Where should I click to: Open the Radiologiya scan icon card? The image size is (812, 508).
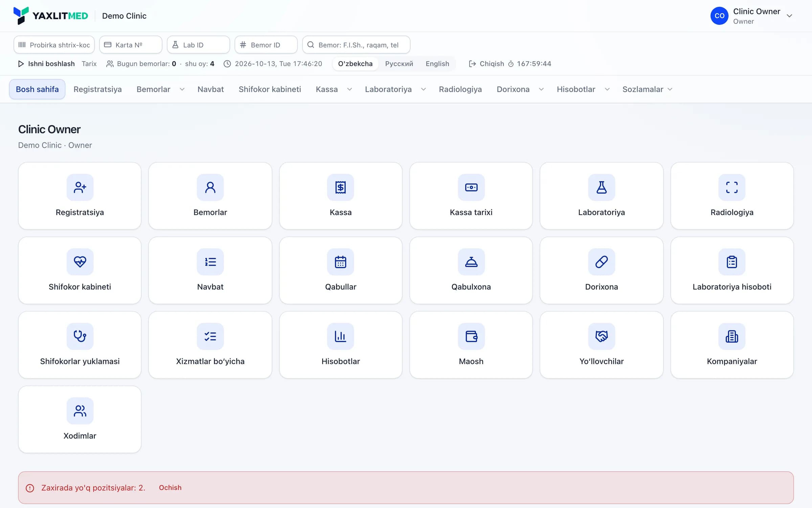(x=732, y=187)
